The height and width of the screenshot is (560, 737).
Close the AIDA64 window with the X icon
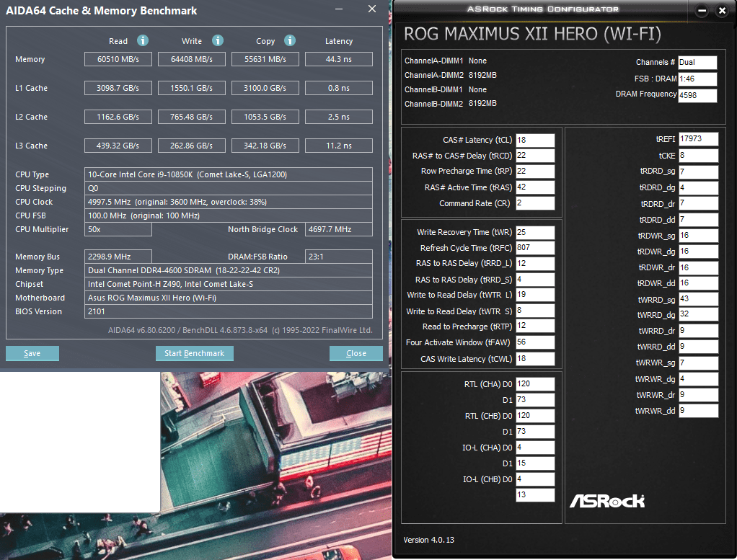[x=372, y=9]
